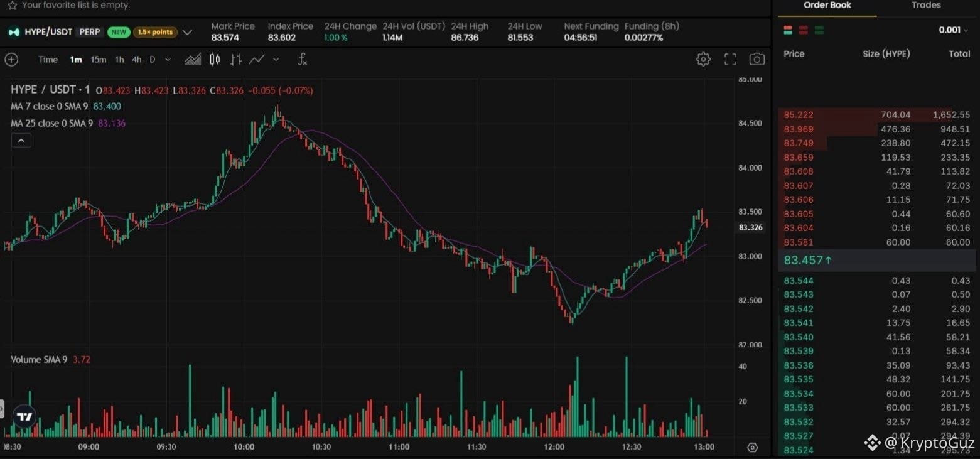Click the current price label 83.326
Viewport: 980px width, 459px height.
[x=750, y=227]
